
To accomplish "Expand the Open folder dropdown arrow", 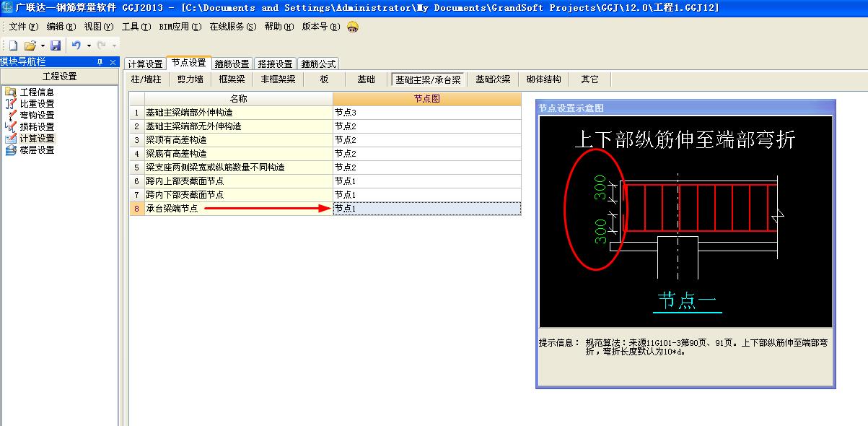I will pyautogui.click(x=43, y=45).
